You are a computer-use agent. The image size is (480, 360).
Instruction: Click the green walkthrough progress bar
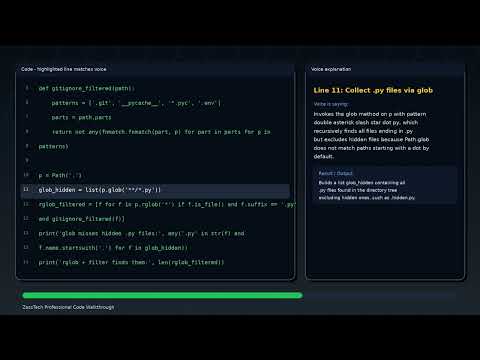(162, 295)
